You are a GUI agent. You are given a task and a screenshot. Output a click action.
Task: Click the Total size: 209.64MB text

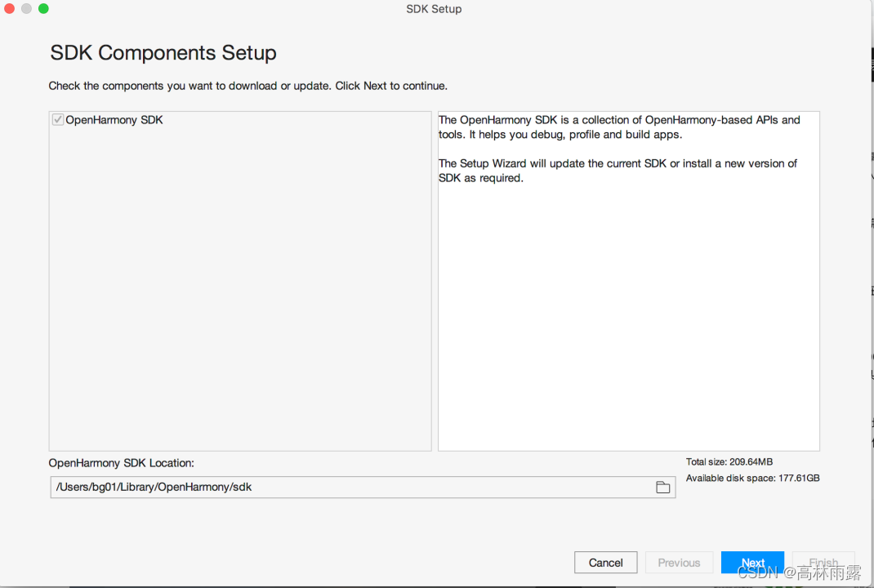(x=729, y=461)
